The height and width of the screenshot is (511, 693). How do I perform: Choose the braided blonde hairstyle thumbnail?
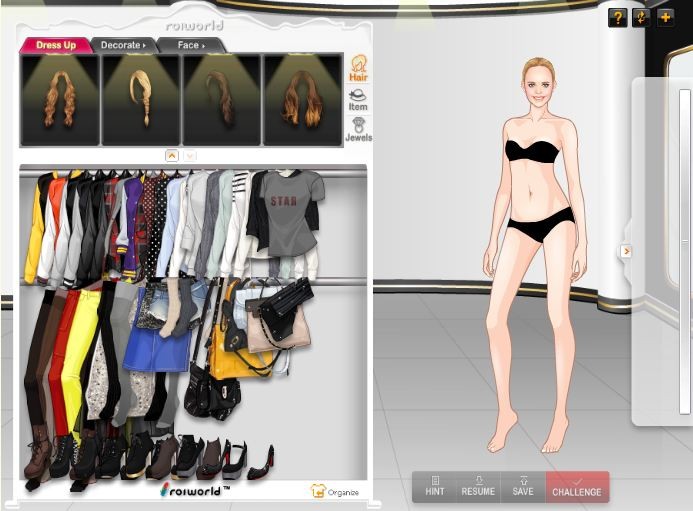coord(140,99)
